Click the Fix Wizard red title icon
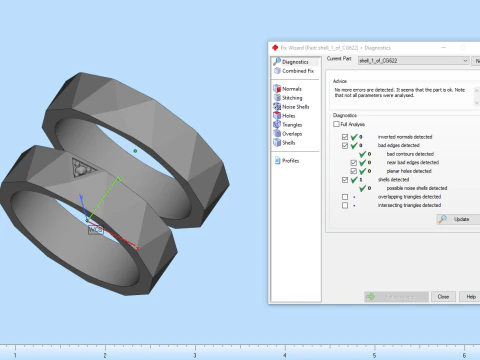Viewport: 480px width, 360px height. click(x=275, y=48)
